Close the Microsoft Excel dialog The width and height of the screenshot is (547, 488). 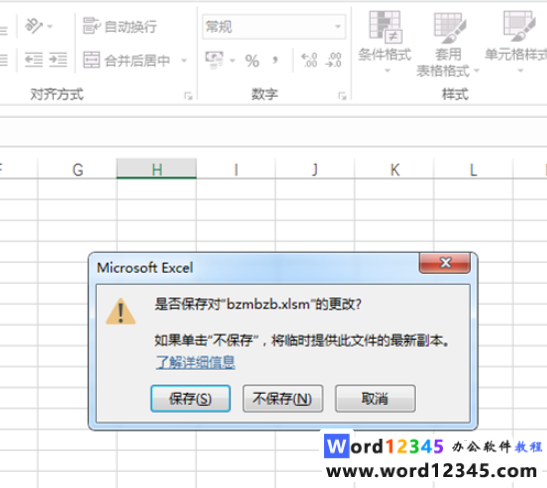pyautogui.click(x=445, y=263)
